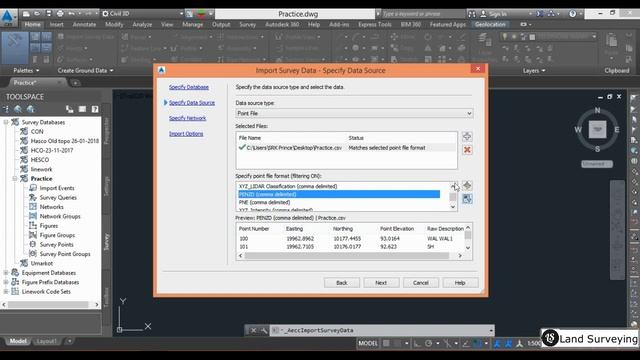Click the Survey Points icon in Toolspace

click(33, 244)
